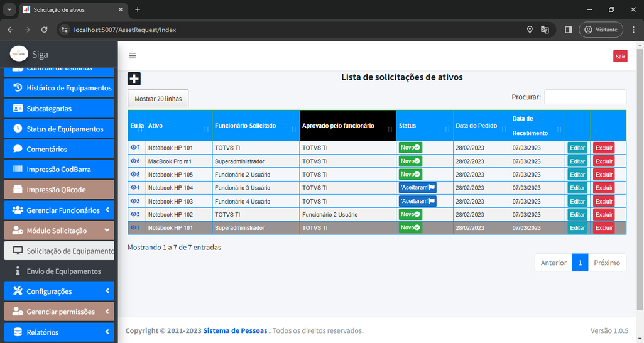Screen dimensions: 644x343
Task: Open the Sistema de Pessoas footer link
Action: tap(235, 330)
